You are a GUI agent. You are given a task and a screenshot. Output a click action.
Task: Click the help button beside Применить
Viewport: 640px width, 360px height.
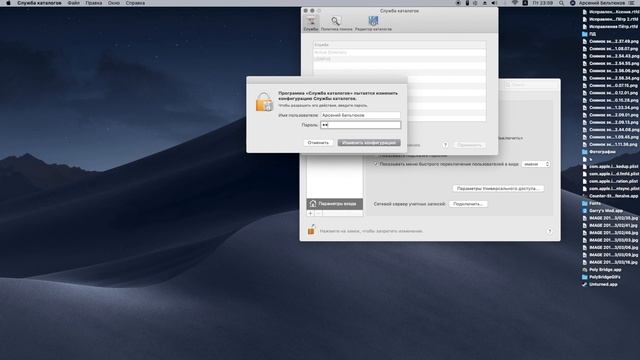445,145
